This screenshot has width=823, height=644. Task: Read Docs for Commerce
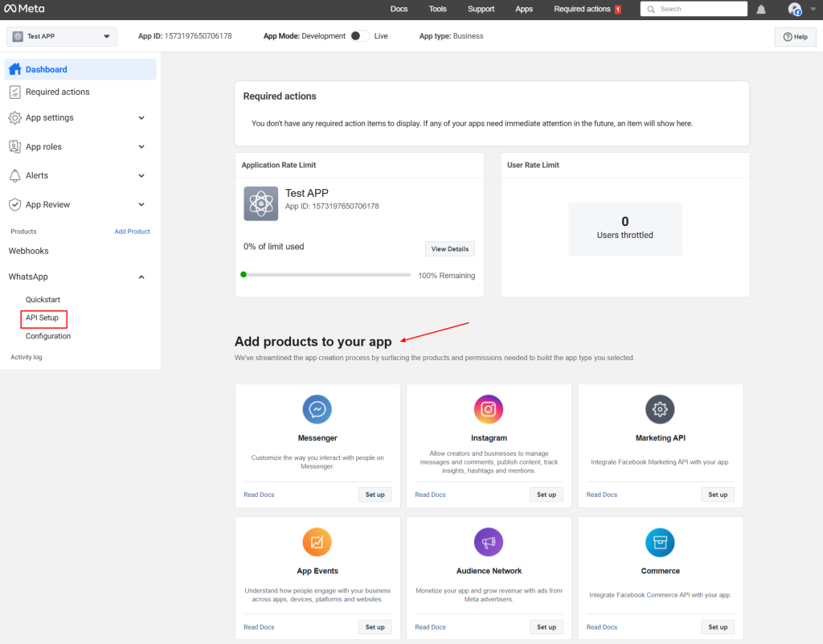click(x=601, y=627)
